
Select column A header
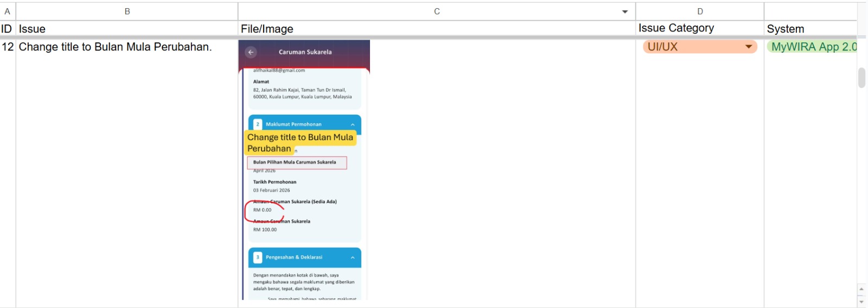click(x=8, y=11)
